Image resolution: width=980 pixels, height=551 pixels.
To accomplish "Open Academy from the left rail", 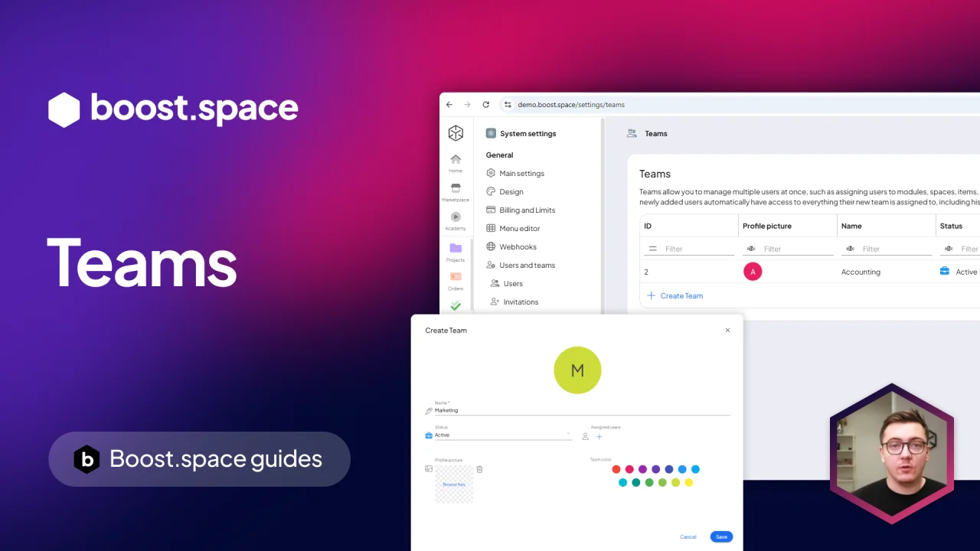I will click(456, 221).
